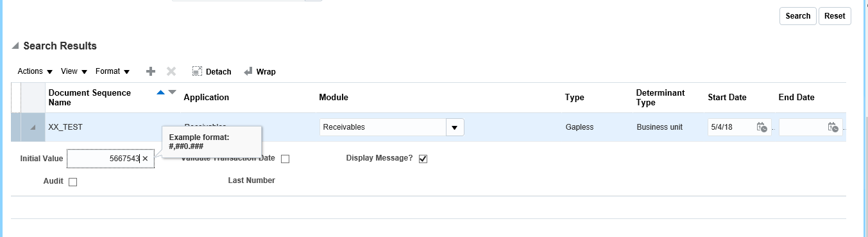Collapse the XX_TEST row details
868x237 pixels.
click(x=32, y=128)
